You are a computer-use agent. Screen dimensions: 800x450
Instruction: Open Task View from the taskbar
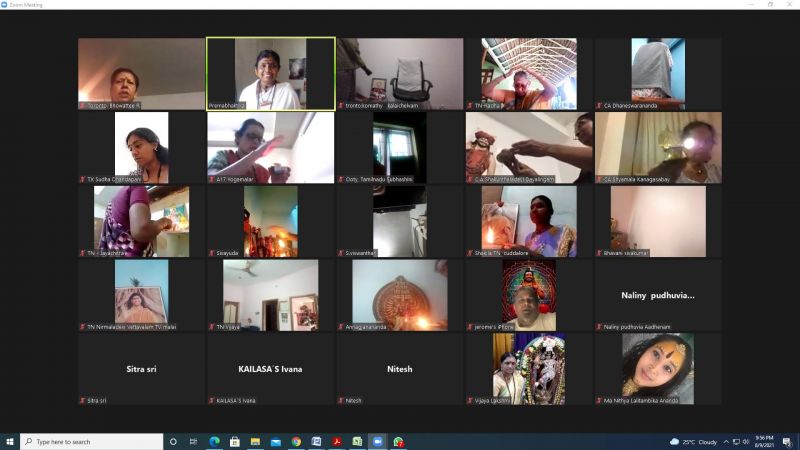click(193, 441)
